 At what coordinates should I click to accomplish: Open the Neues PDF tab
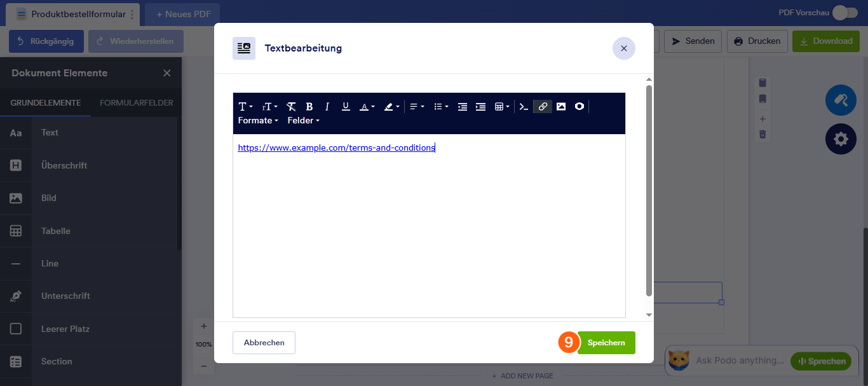183,14
